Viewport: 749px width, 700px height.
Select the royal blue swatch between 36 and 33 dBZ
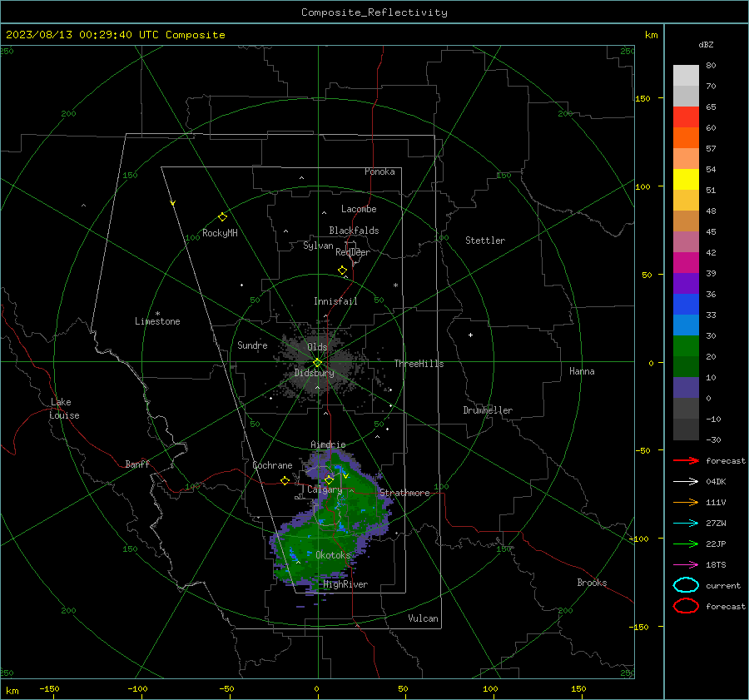686,305
